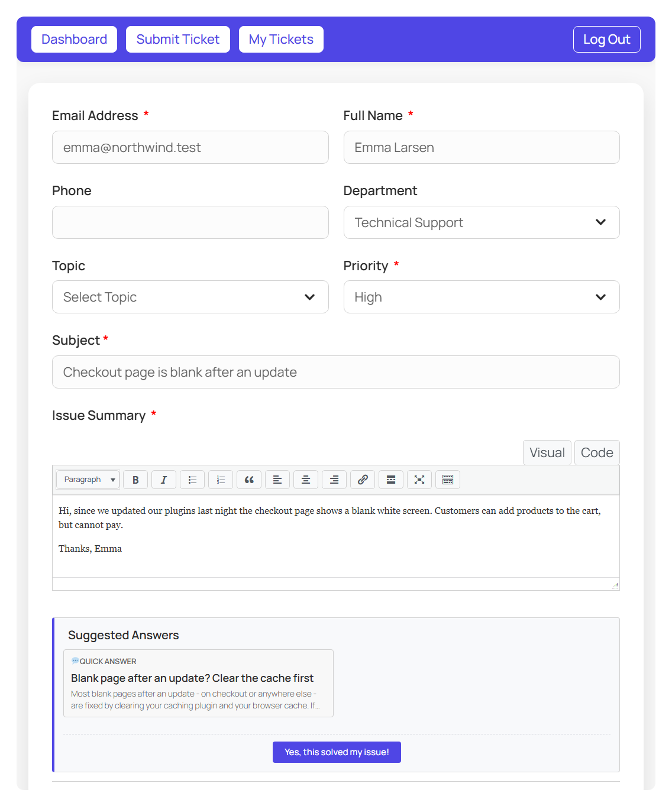View the My Tickets page

click(x=281, y=40)
